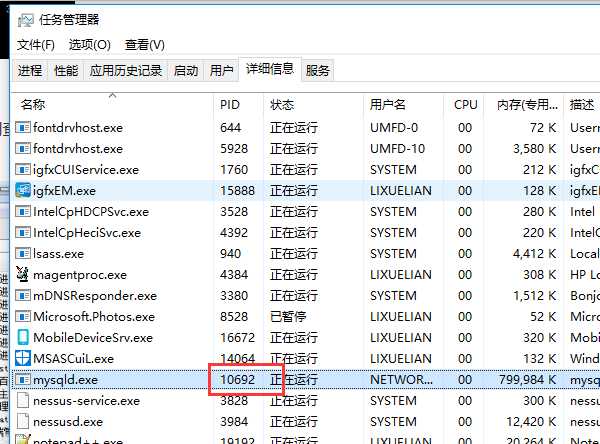600x444 pixels.
Task: Click the 12,420 K memory value
Action: [x=531, y=422]
